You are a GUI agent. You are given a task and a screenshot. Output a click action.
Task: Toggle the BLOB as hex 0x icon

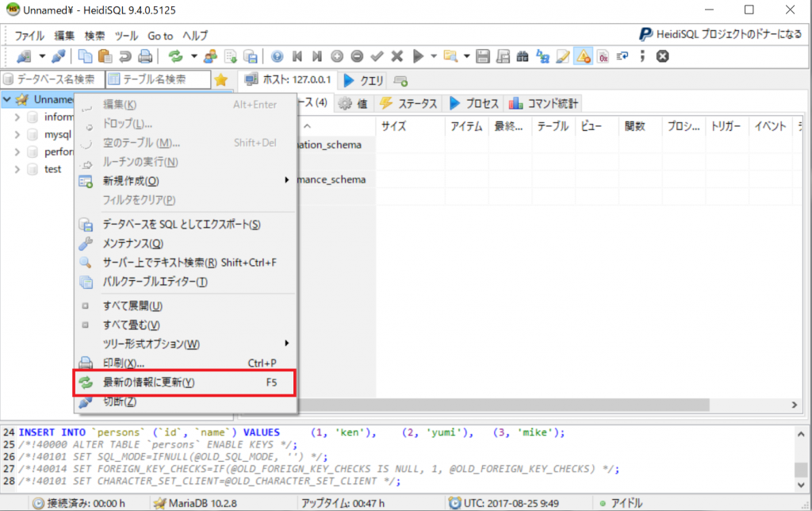[x=603, y=56]
